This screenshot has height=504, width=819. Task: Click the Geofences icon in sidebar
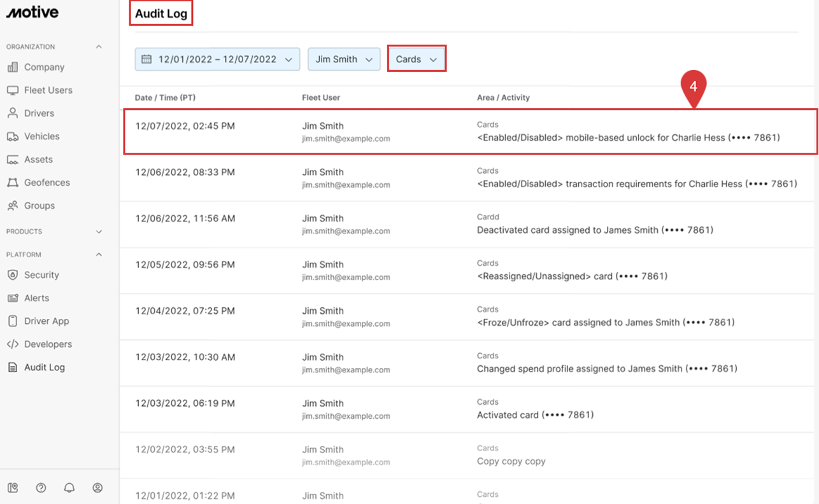13,183
